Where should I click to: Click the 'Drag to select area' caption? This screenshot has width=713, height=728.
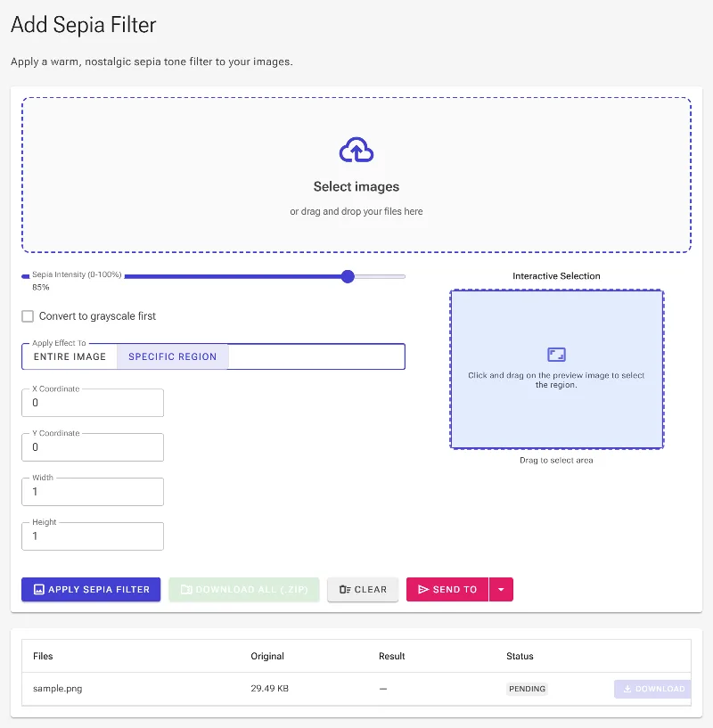tap(556, 460)
